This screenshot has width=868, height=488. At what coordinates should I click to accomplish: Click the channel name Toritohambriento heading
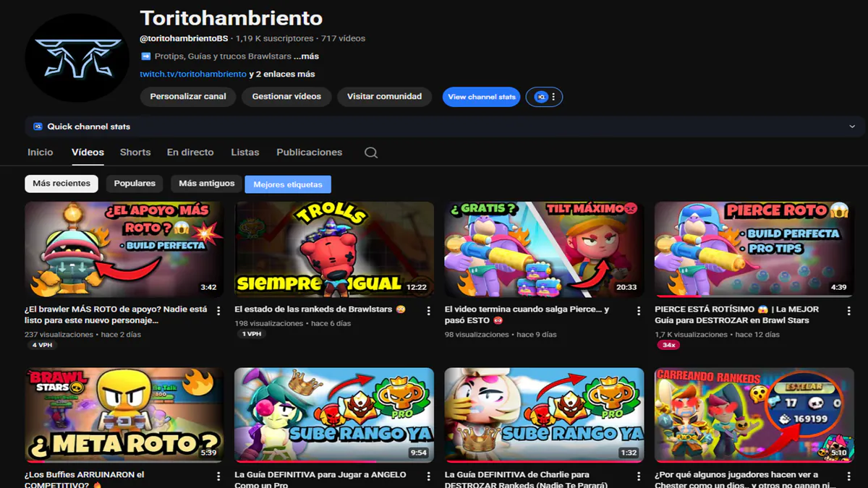(231, 17)
